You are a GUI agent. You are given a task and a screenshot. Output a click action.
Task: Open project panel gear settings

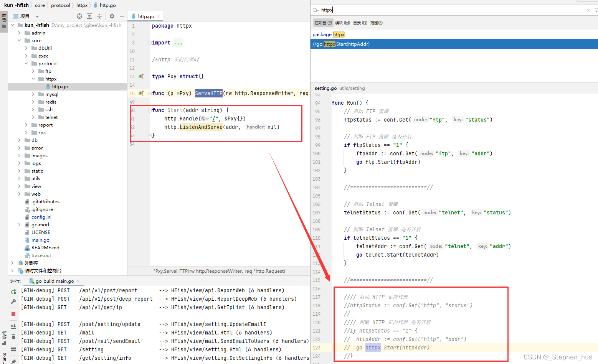tap(112, 16)
